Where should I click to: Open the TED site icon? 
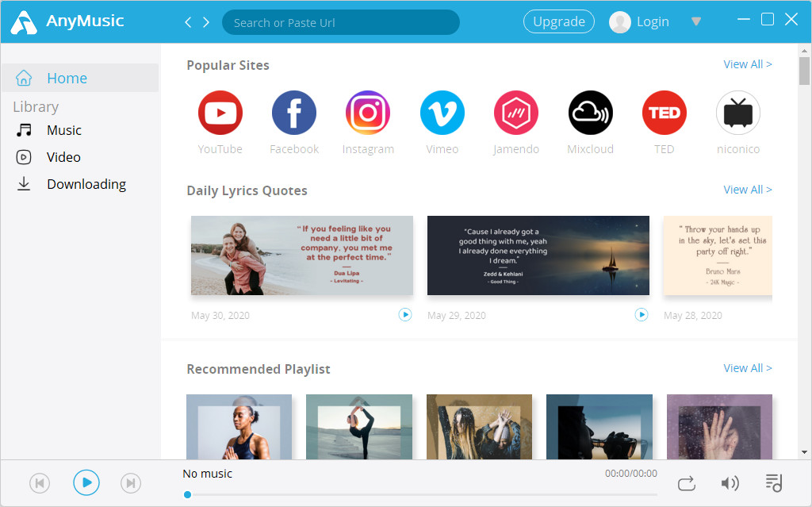click(x=665, y=113)
